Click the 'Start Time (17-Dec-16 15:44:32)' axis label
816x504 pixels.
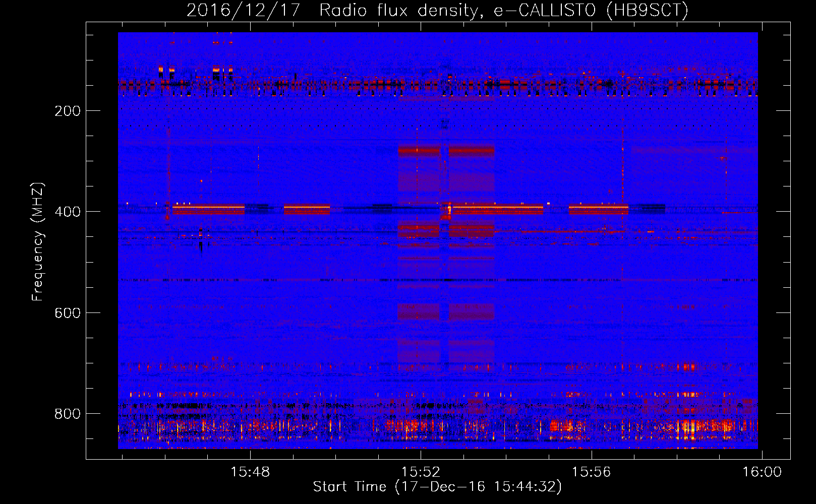pos(437,487)
